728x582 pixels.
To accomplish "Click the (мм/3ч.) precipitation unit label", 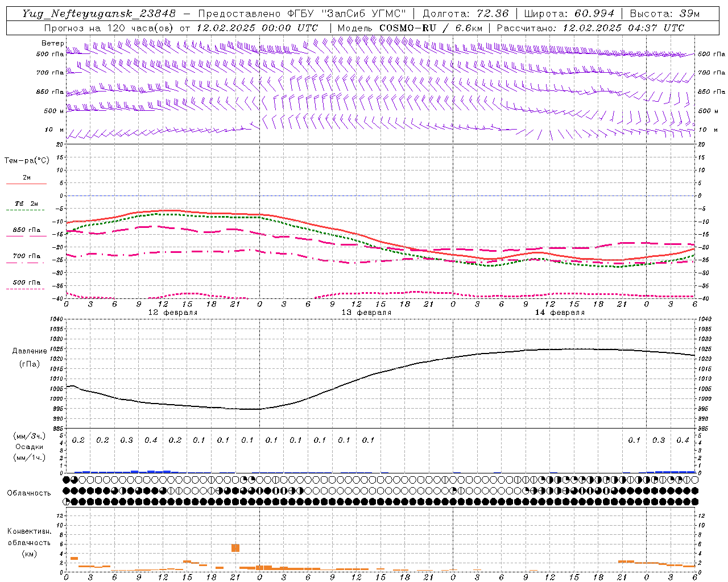I will pyautogui.click(x=29, y=436).
